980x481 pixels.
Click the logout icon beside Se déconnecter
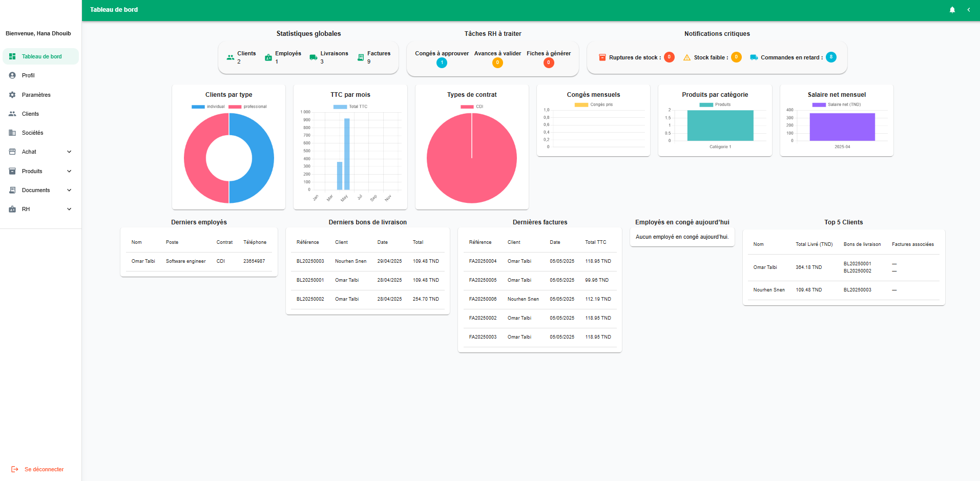[x=15, y=469]
